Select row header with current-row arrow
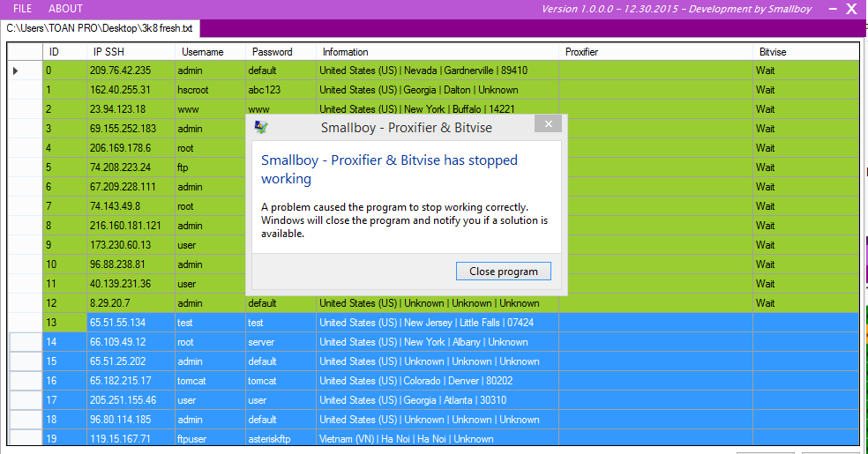Image resolution: width=868 pixels, height=454 pixels. coord(25,71)
